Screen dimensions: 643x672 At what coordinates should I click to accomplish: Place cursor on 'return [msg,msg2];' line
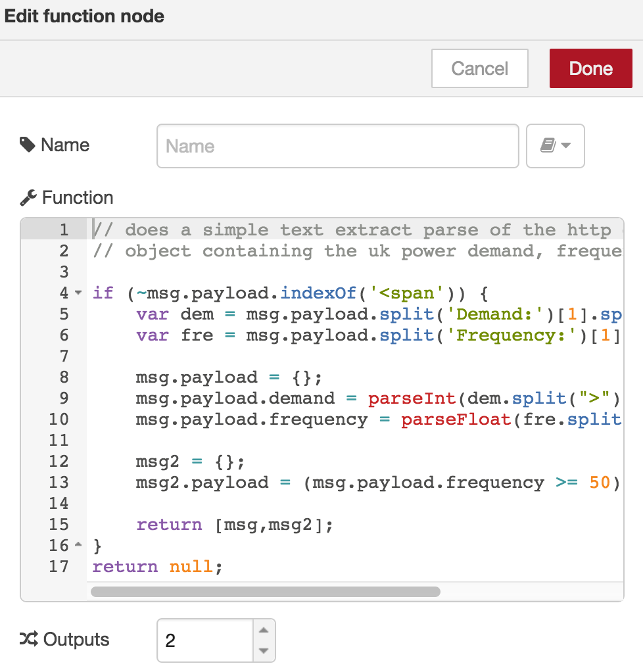(235, 525)
